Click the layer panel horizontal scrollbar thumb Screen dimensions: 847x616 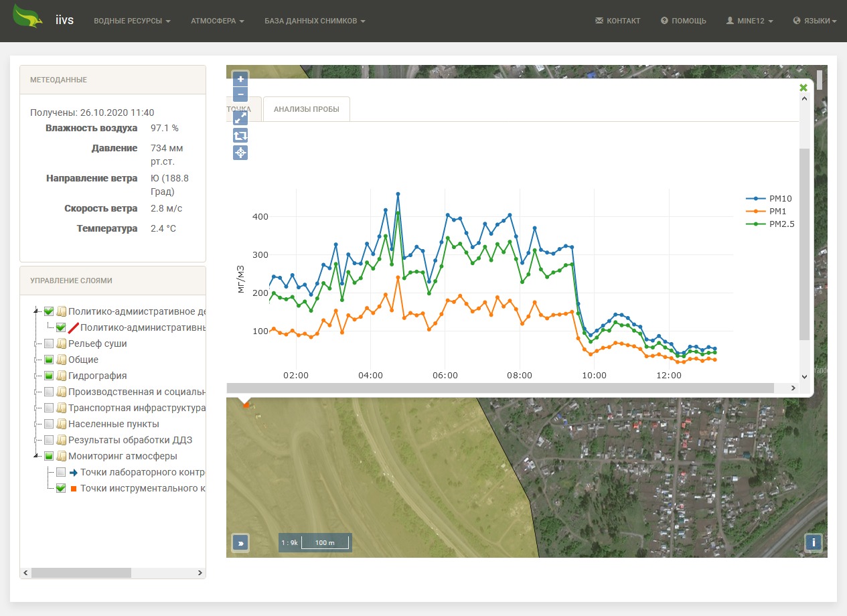[x=81, y=573]
